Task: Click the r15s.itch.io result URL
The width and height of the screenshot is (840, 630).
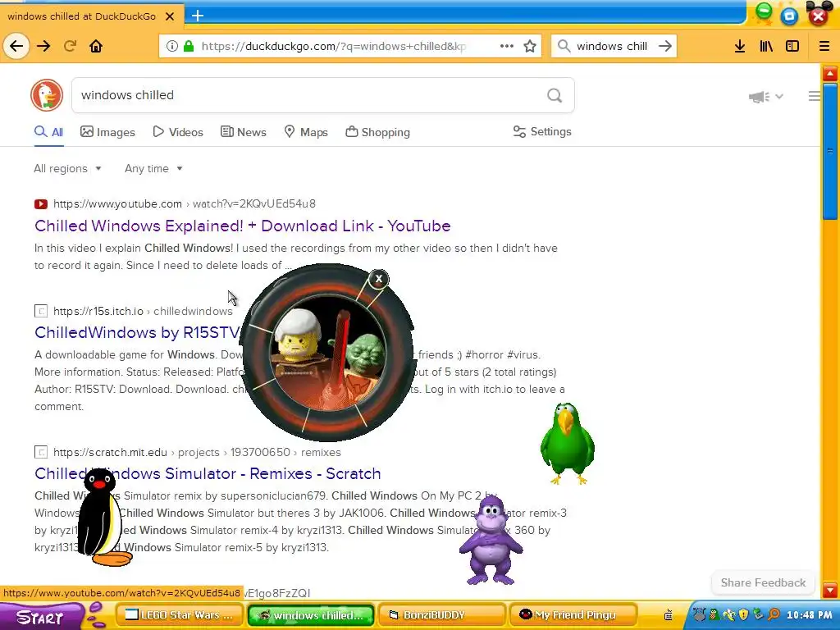Action: [143, 311]
